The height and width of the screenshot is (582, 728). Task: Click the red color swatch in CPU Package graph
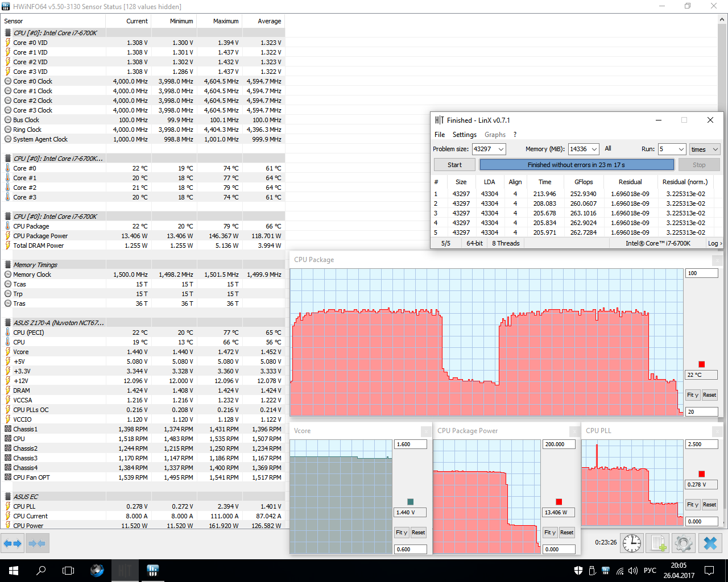click(x=702, y=364)
